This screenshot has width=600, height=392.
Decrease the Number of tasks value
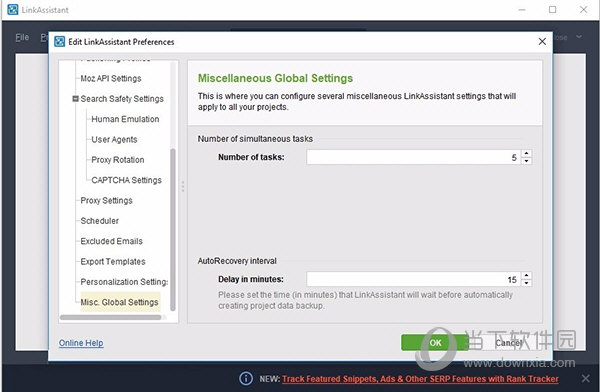(x=527, y=161)
